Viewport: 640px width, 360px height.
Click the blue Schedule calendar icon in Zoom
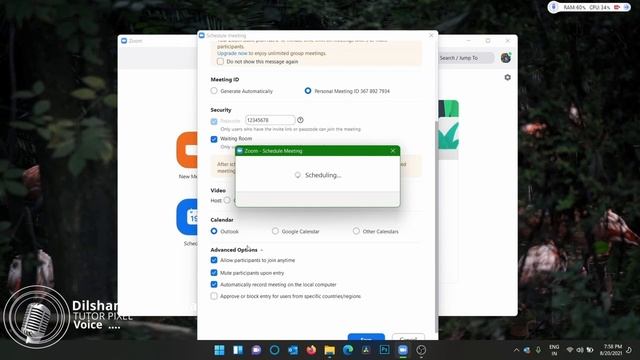(187, 217)
